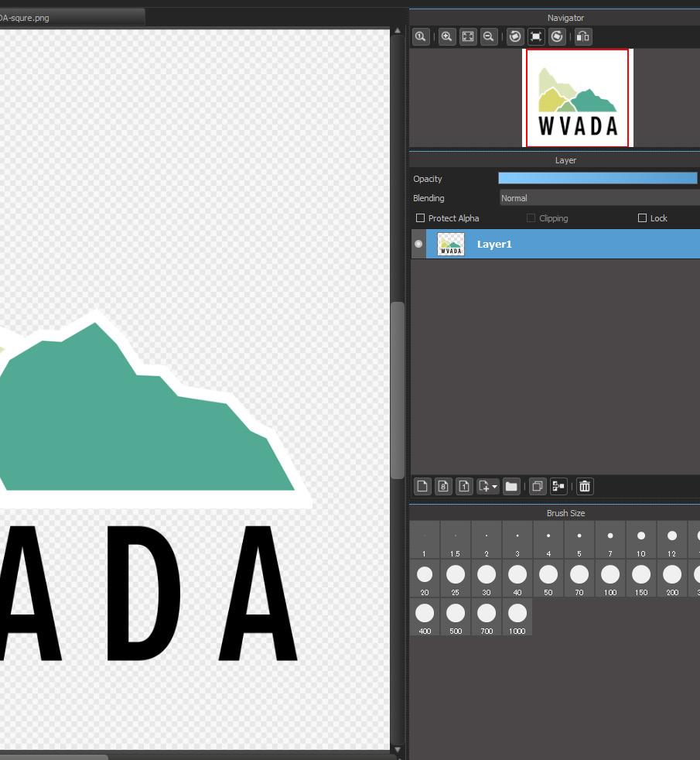Select brush size 70
This screenshot has height=760, width=700.
coord(579,579)
